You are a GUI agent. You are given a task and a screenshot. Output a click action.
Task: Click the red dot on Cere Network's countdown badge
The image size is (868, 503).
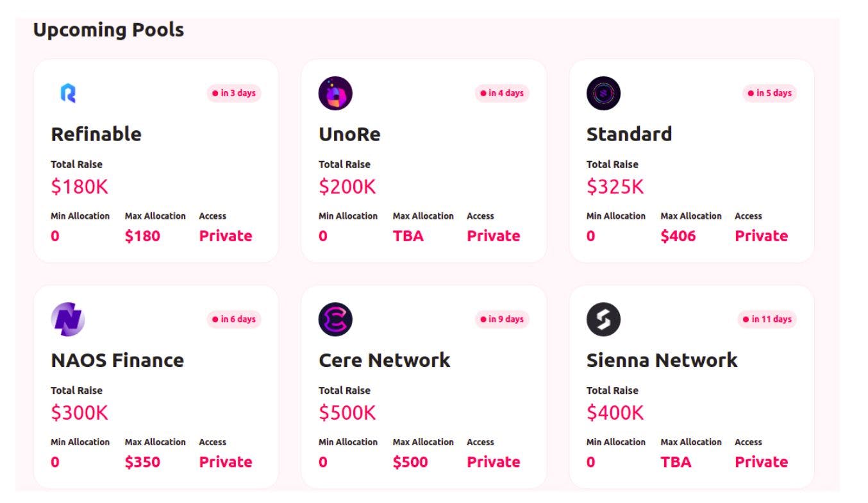point(482,319)
